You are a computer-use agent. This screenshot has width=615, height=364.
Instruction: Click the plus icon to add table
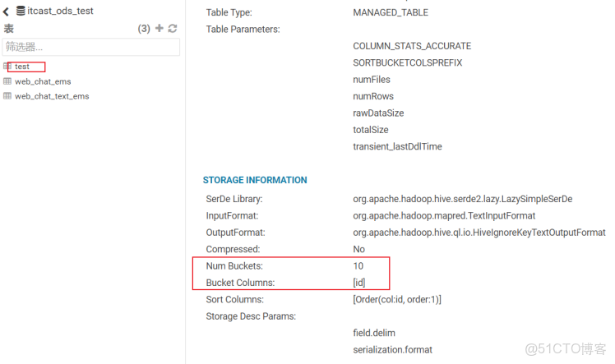coord(160,29)
